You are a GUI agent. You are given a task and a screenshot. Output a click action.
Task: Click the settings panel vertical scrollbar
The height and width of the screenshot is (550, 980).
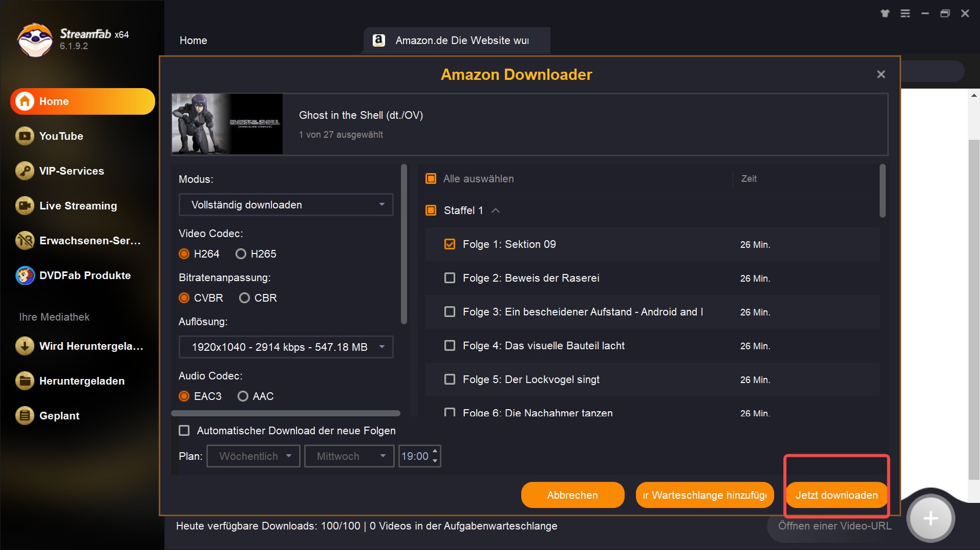(x=404, y=244)
